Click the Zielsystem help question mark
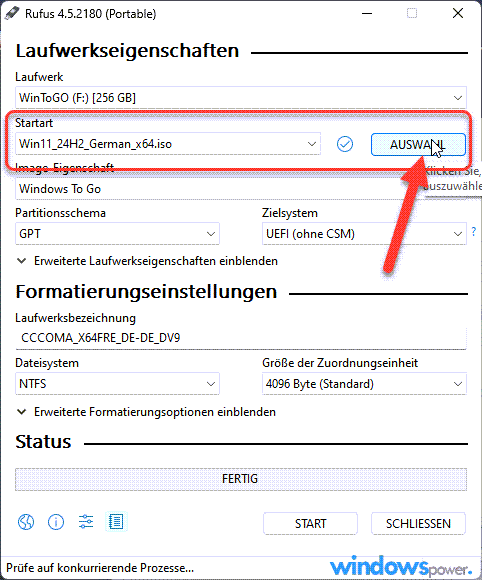The height and width of the screenshot is (580, 482). tap(474, 232)
